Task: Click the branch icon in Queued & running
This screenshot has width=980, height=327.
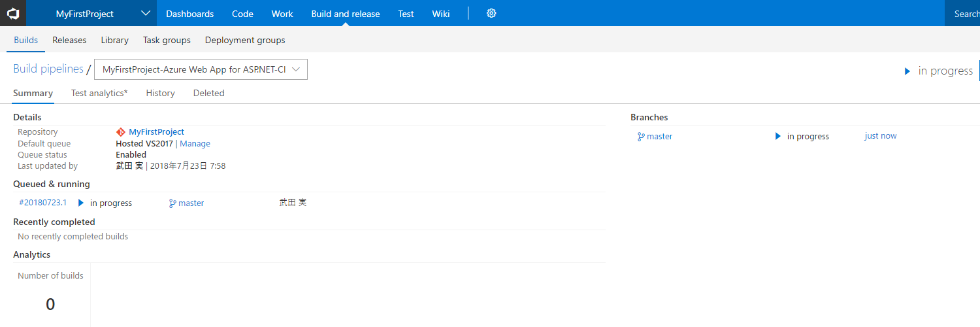Action: [x=172, y=203]
